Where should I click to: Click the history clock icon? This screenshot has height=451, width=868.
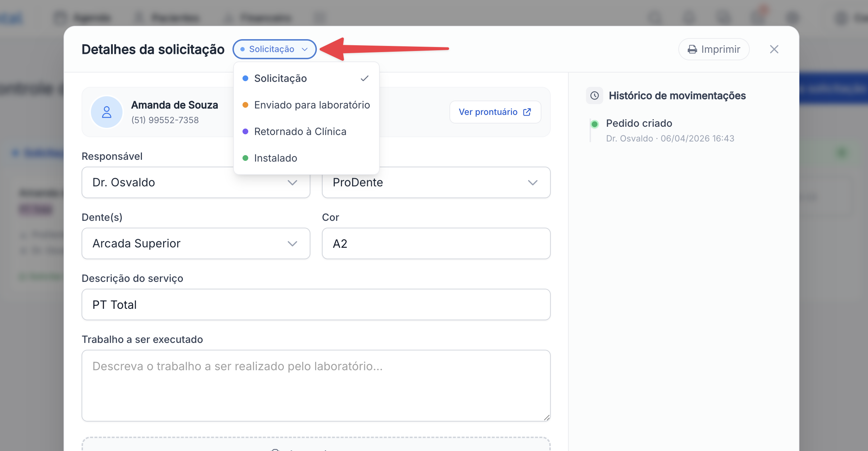(x=595, y=96)
